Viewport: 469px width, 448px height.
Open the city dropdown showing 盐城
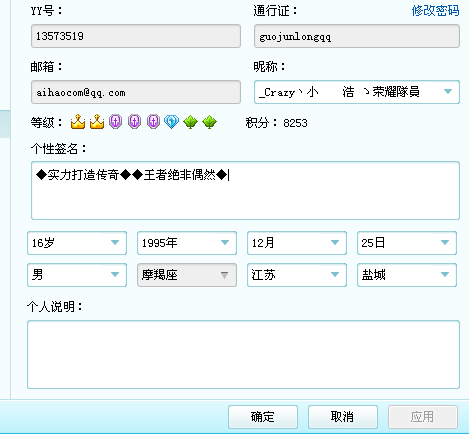407,275
